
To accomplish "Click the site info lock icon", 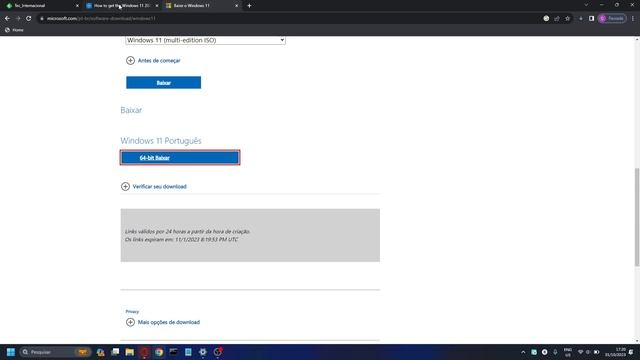I will tap(42, 18).
